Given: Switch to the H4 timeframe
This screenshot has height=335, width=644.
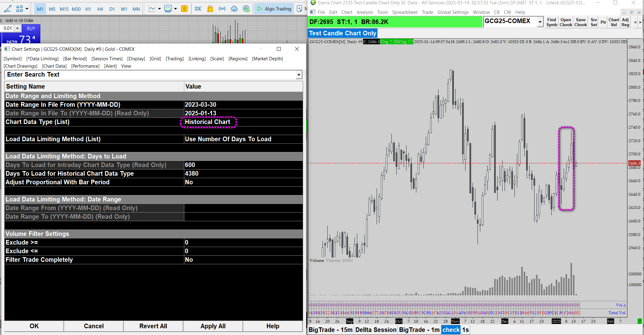Looking at the screenshot, I should (x=100, y=9).
